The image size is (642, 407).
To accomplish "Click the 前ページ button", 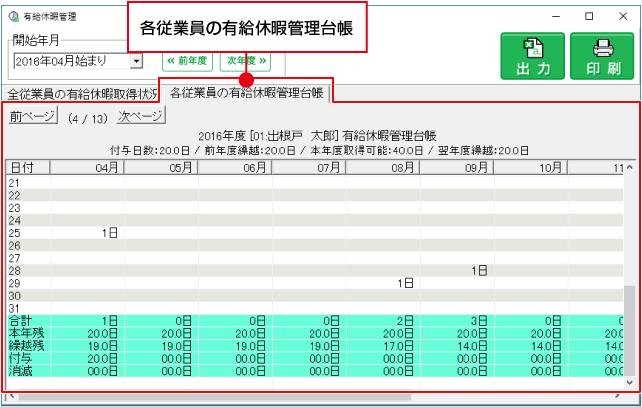I will point(32,116).
